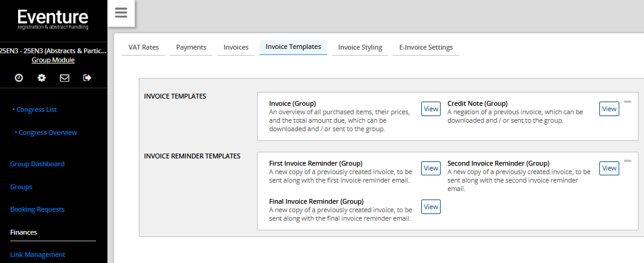Navigate to Congress Overview
Viewport: 644px width, 263px height.
pos(48,132)
